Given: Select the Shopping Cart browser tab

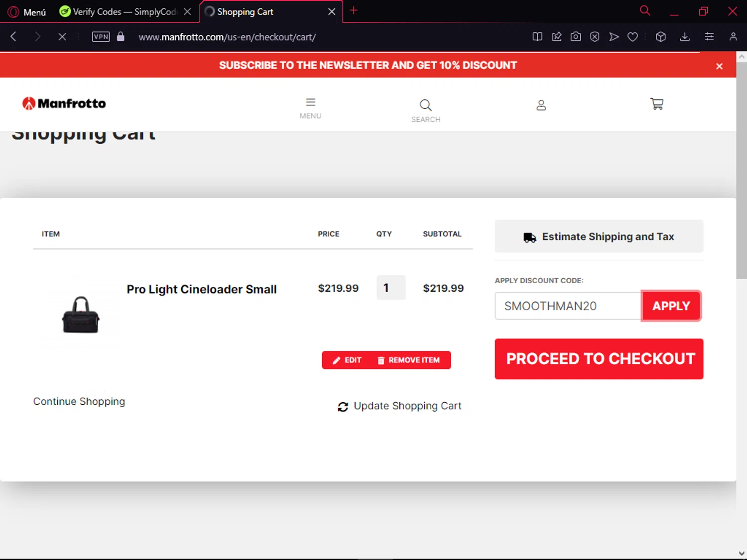Looking at the screenshot, I should tap(264, 11).
